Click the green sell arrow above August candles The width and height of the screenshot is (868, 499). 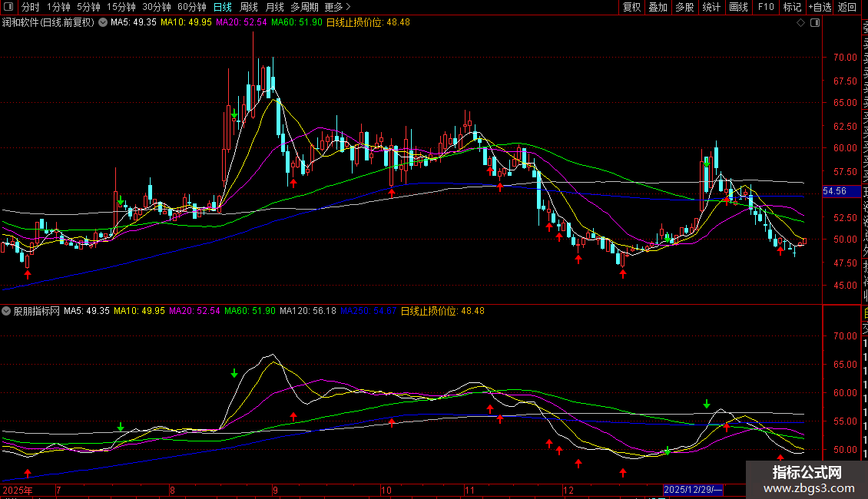(234, 114)
